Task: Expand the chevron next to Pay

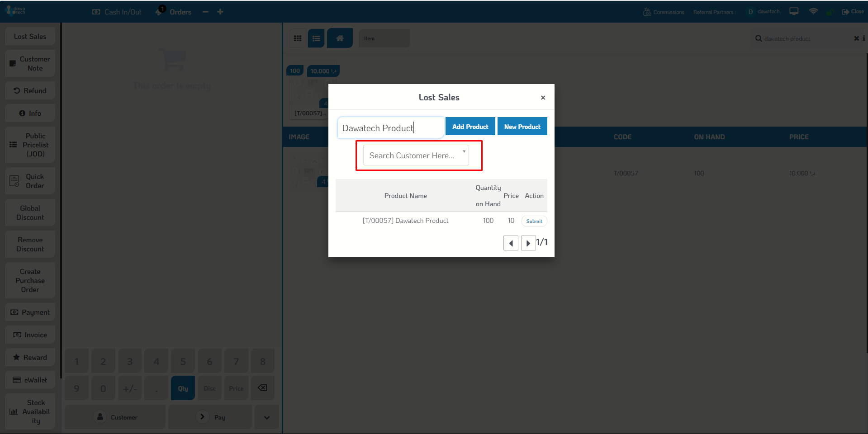Action: click(267, 417)
